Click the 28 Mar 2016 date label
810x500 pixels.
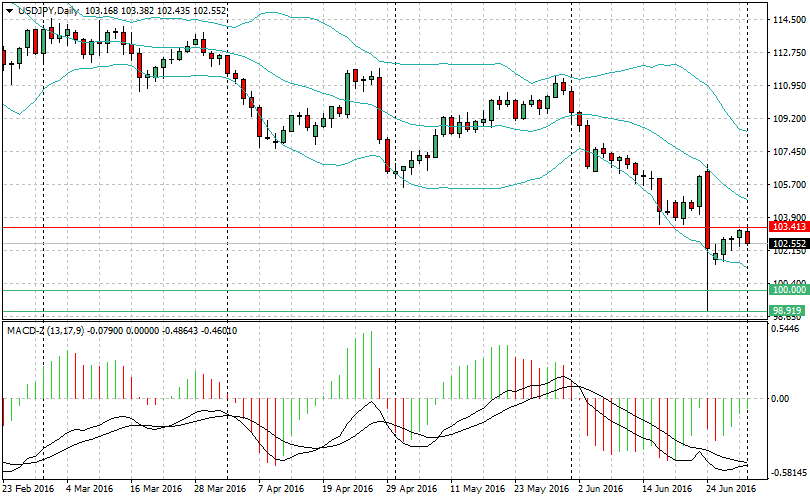pos(220,489)
